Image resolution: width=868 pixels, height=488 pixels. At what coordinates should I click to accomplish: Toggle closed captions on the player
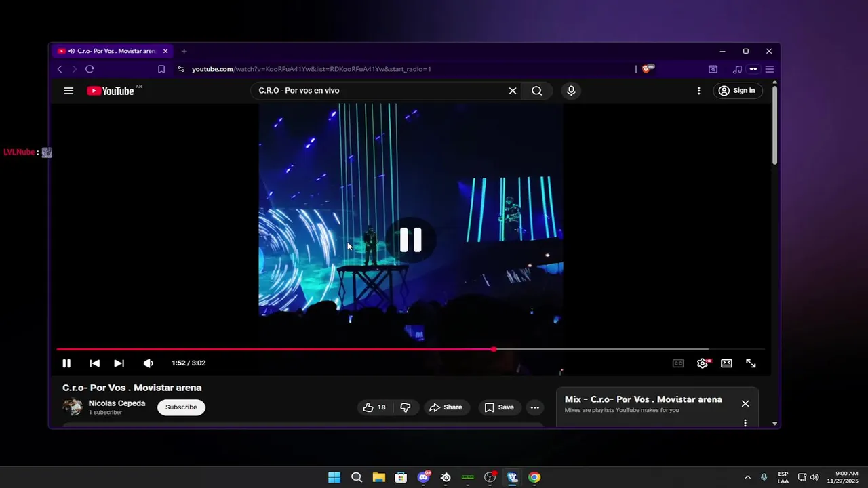(x=678, y=363)
